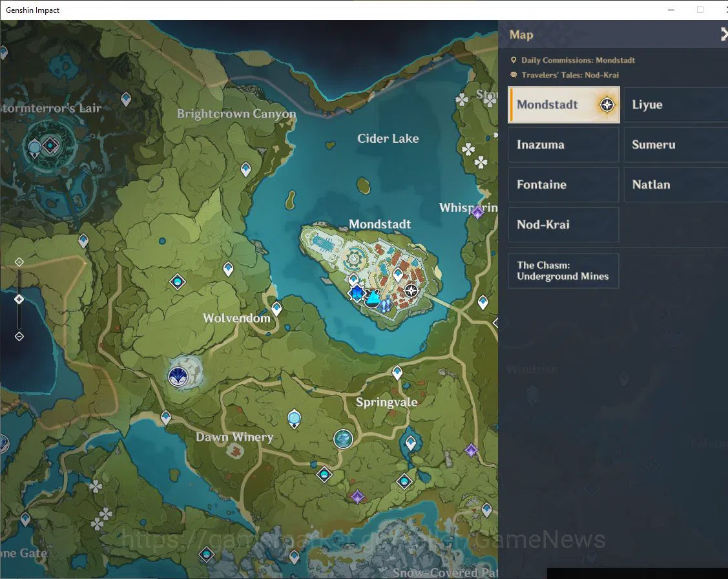Image resolution: width=728 pixels, height=579 pixels.
Task: Click the Mondstadt city map label
Action: tap(380, 224)
